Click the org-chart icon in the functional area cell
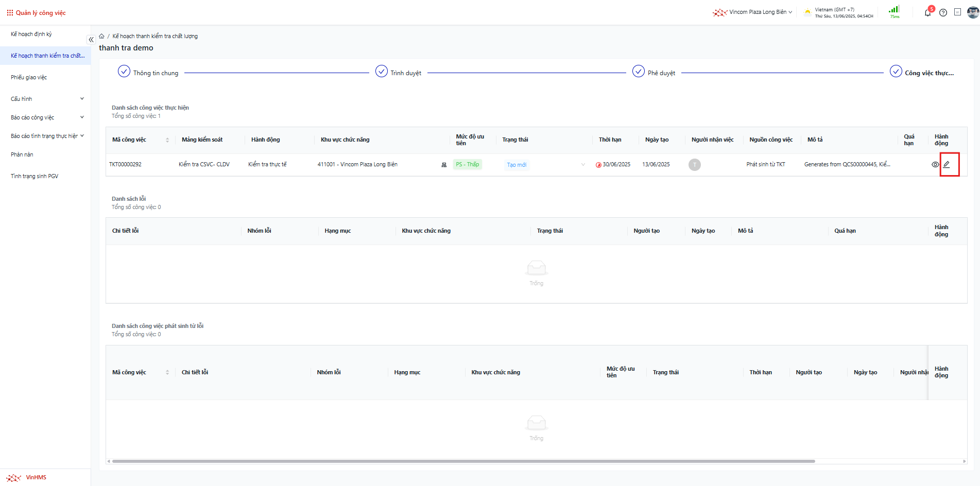Image resolution: width=980 pixels, height=486 pixels. pos(444,165)
